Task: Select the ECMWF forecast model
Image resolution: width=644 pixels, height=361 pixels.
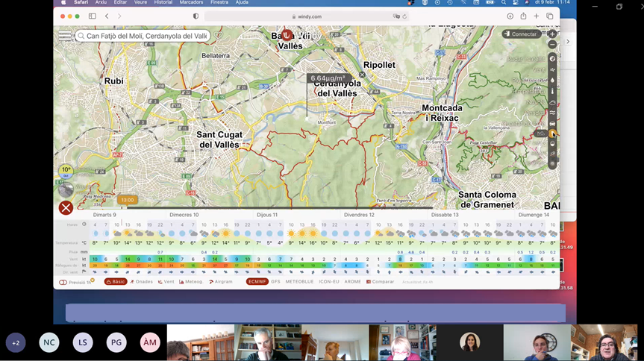Action: click(257, 282)
